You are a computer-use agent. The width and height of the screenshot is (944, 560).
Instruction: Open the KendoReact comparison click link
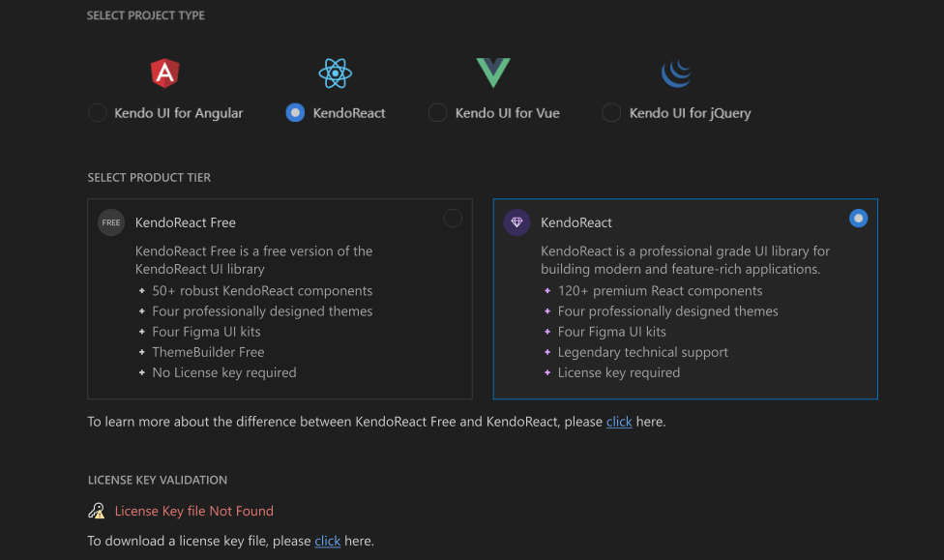(x=619, y=422)
